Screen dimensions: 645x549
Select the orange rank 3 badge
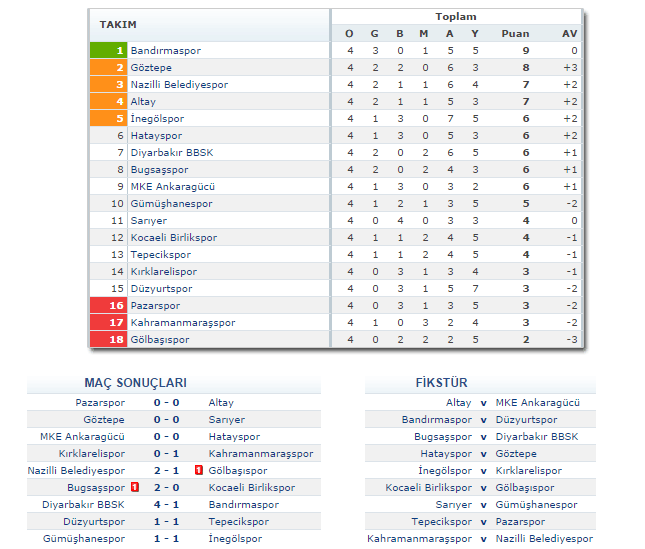(108, 84)
